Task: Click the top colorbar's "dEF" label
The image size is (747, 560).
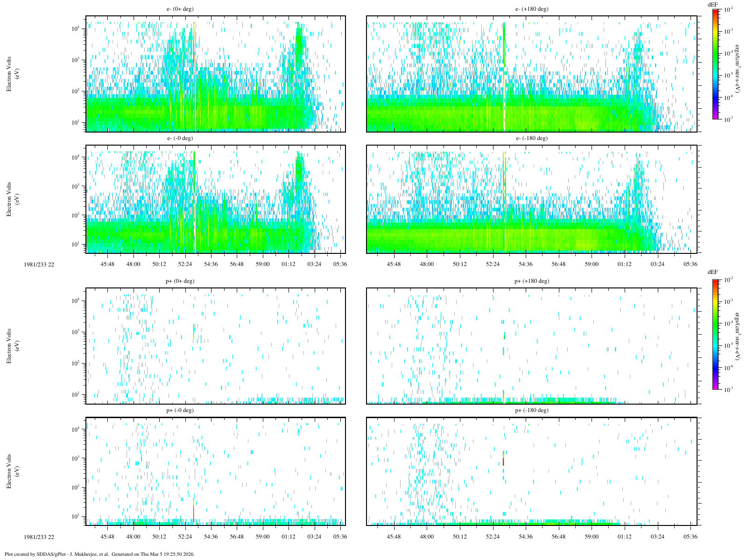Action: click(x=712, y=4)
